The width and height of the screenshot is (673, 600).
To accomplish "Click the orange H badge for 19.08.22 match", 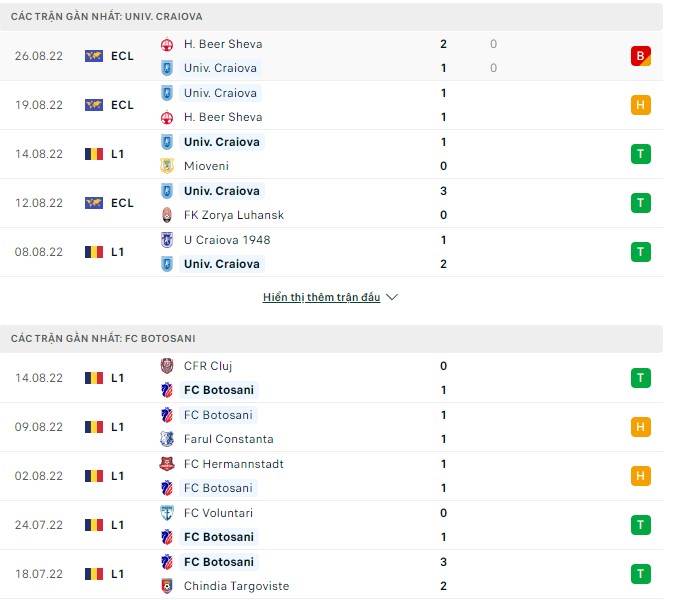I will [641, 105].
